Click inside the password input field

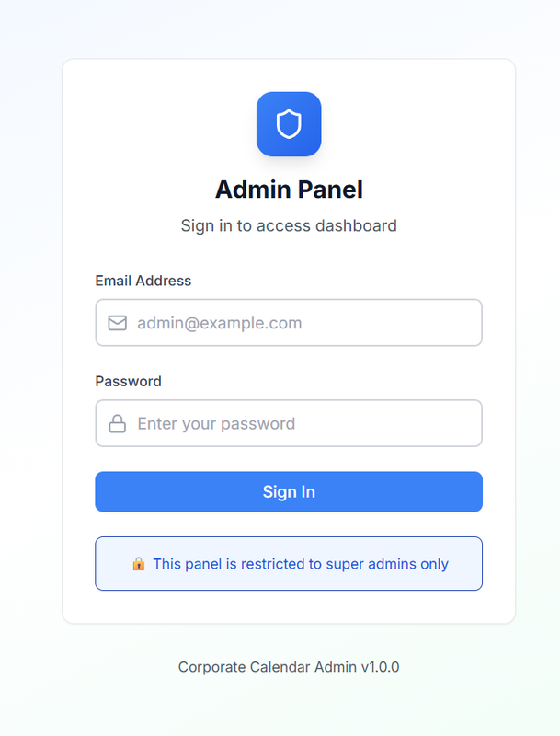click(289, 423)
